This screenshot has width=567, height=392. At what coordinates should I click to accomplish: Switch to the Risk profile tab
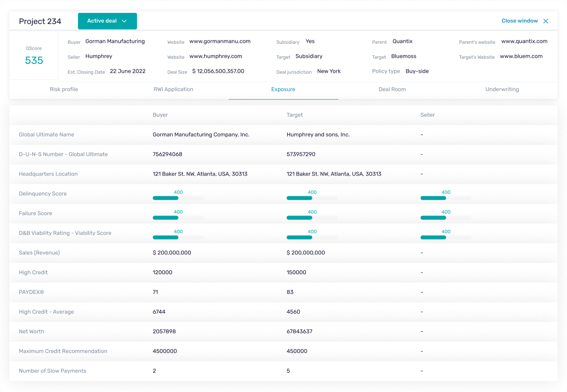[63, 89]
